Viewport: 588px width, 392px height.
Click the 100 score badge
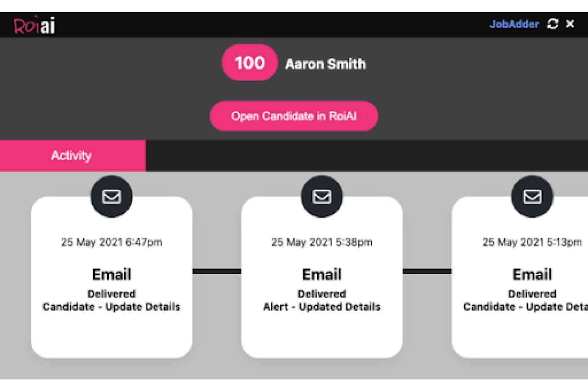click(250, 63)
